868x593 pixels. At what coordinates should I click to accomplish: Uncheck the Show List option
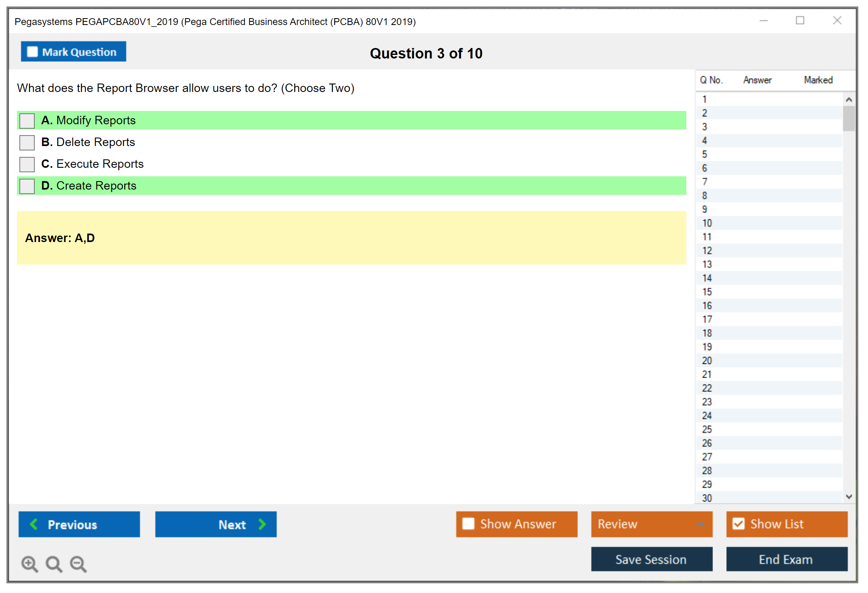point(738,524)
